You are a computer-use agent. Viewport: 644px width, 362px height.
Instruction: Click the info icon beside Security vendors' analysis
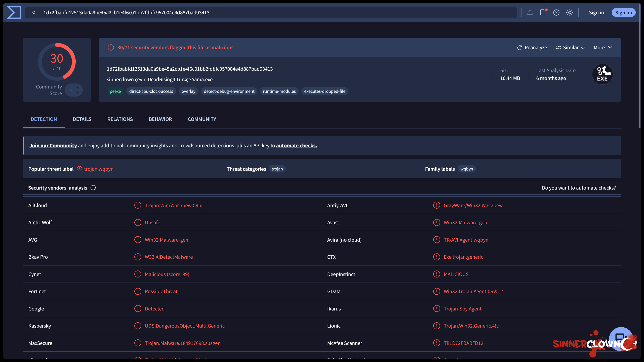click(x=93, y=188)
